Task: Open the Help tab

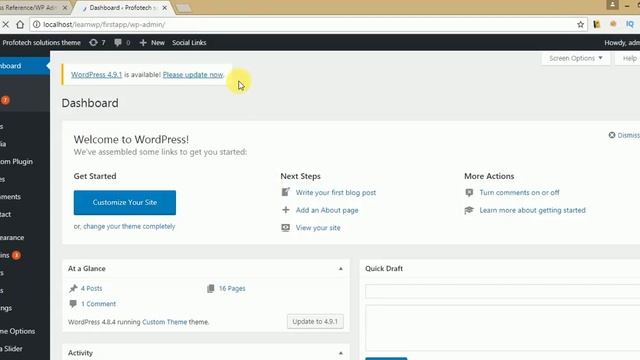Action: click(629, 58)
